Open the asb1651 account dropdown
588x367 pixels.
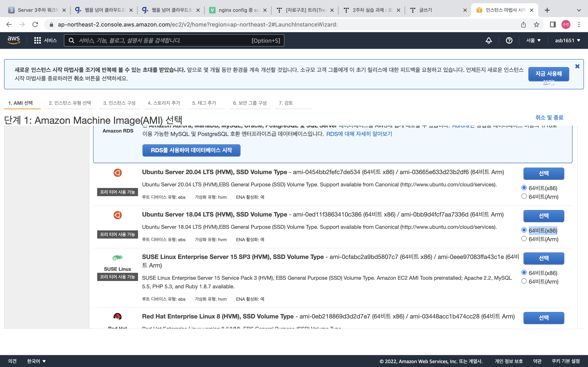click(567, 41)
